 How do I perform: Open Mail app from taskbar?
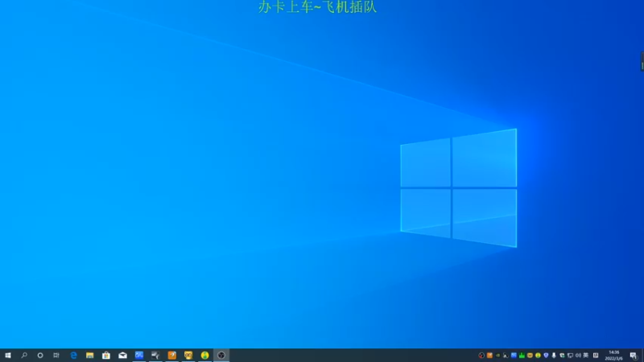122,356
